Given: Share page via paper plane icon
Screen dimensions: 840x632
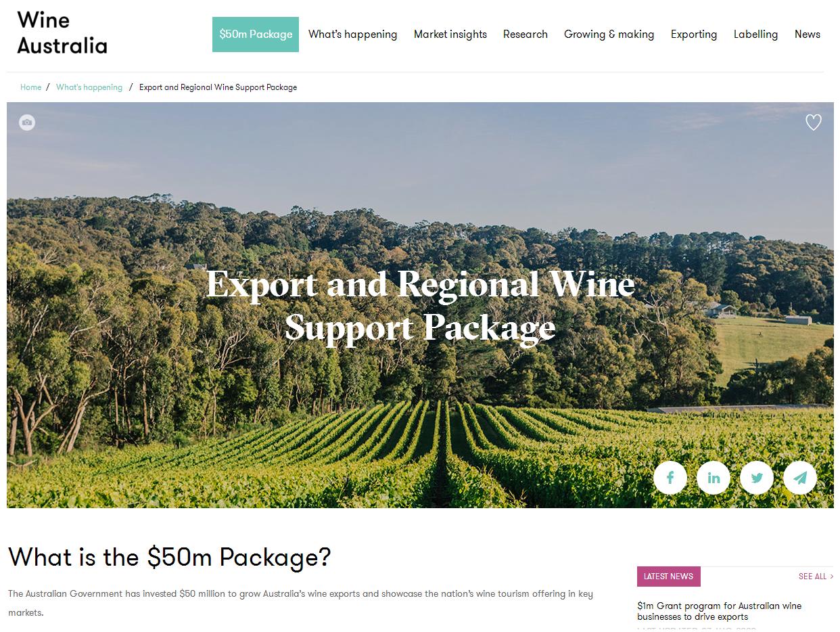Looking at the screenshot, I should click(x=800, y=478).
